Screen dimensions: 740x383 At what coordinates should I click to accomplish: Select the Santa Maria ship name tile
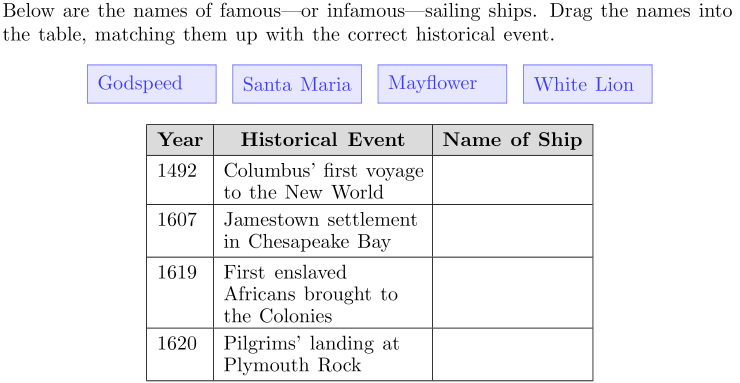pyautogui.click(x=297, y=84)
